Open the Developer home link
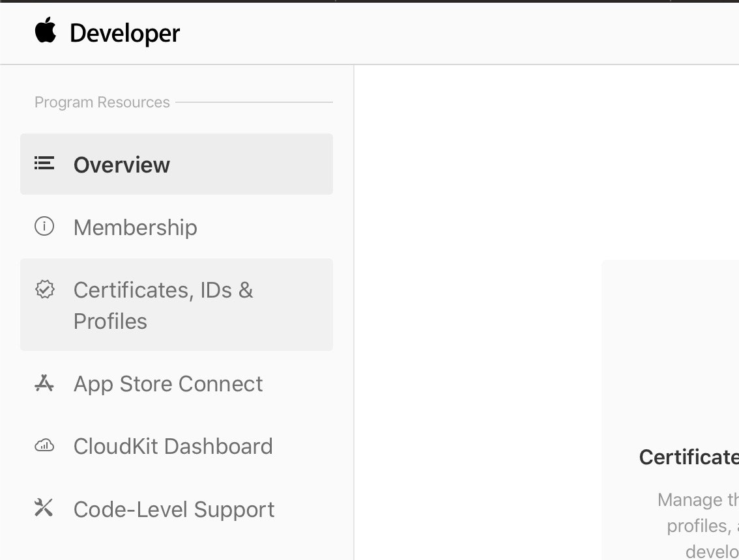 [124, 33]
